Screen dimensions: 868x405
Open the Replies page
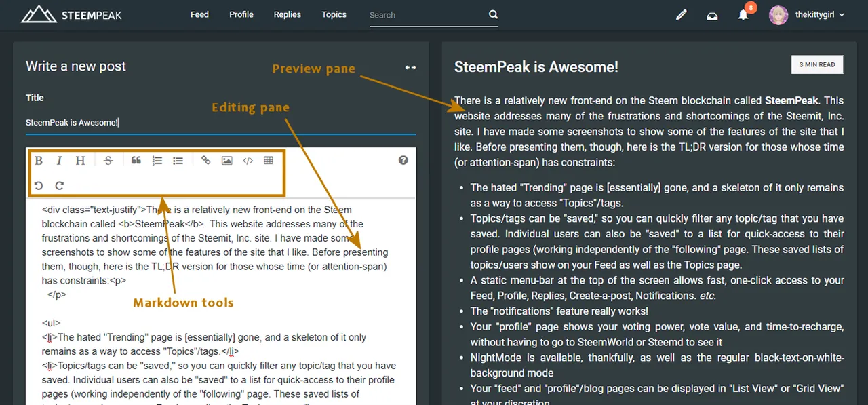tap(287, 14)
